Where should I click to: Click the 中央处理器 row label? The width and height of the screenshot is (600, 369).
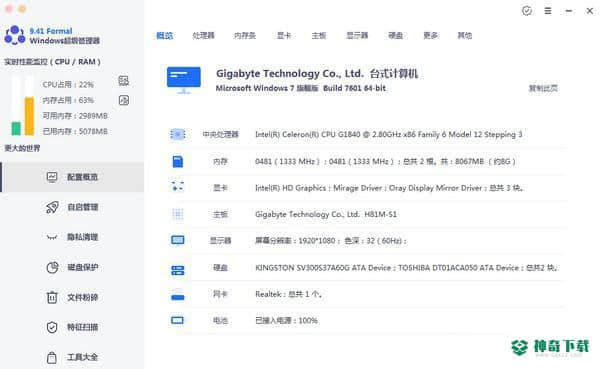click(x=220, y=134)
